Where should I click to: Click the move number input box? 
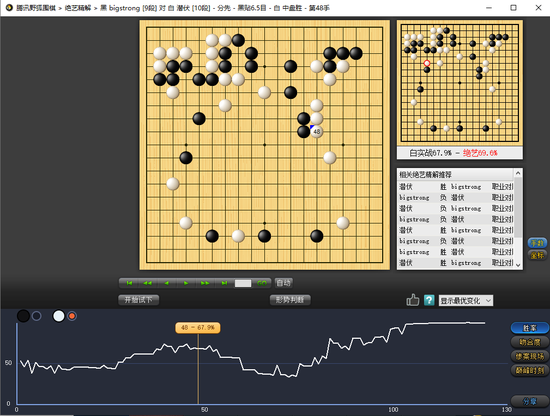(243, 283)
